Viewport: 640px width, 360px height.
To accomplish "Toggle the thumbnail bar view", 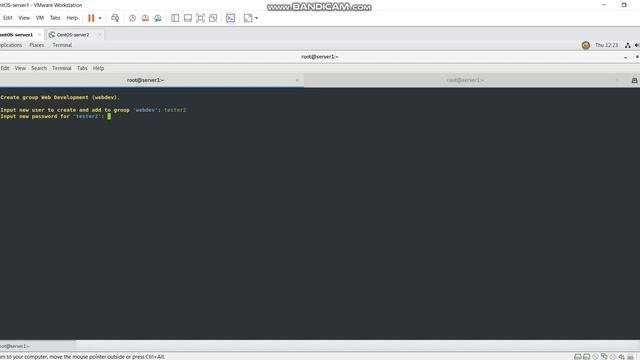I will pyautogui.click(x=188, y=18).
